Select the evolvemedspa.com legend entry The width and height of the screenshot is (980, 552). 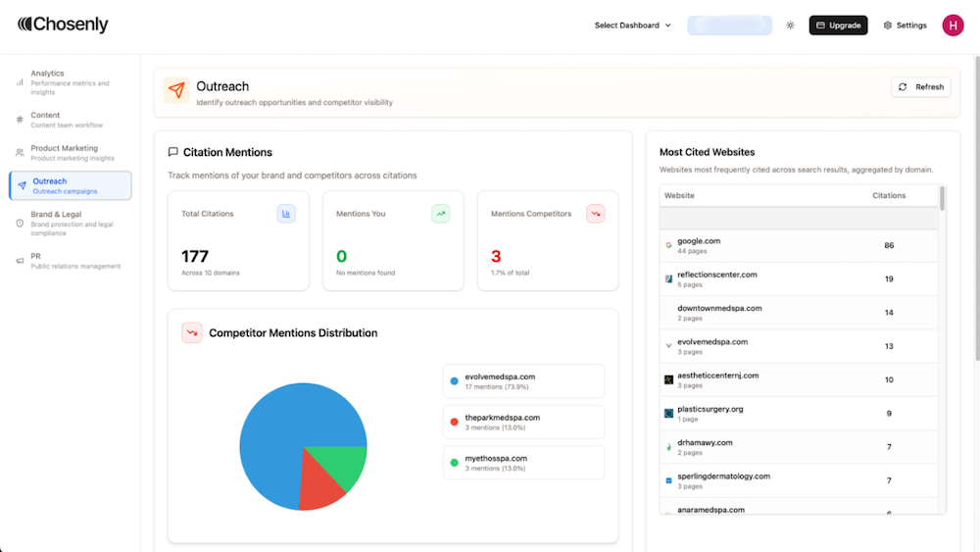[x=523, y=381]
